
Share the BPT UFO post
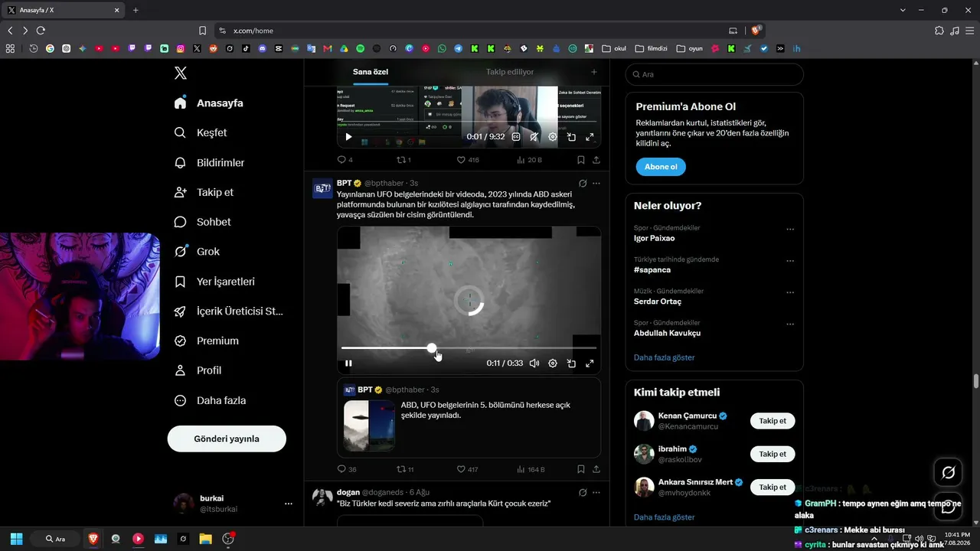coord(596,469)
